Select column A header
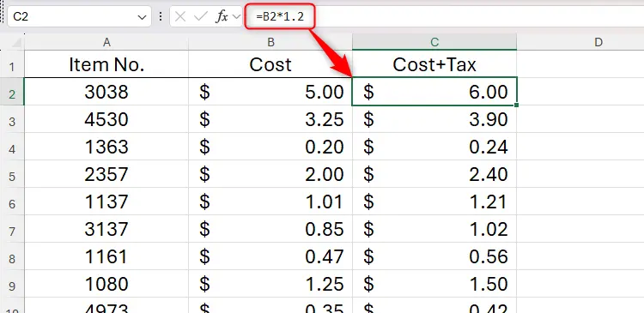 coord(106,42)
